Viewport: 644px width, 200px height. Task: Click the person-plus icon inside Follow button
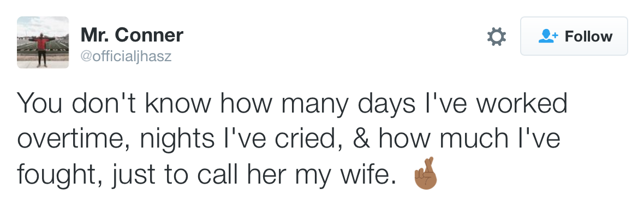point(548,37)
